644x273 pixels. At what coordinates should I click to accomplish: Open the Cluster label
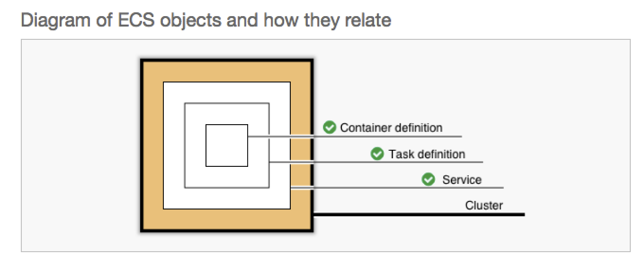(484, 205)
